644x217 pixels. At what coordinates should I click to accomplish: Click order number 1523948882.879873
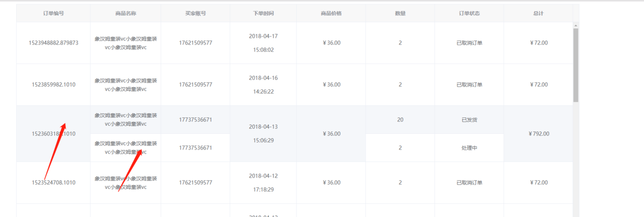click(53, 43)
